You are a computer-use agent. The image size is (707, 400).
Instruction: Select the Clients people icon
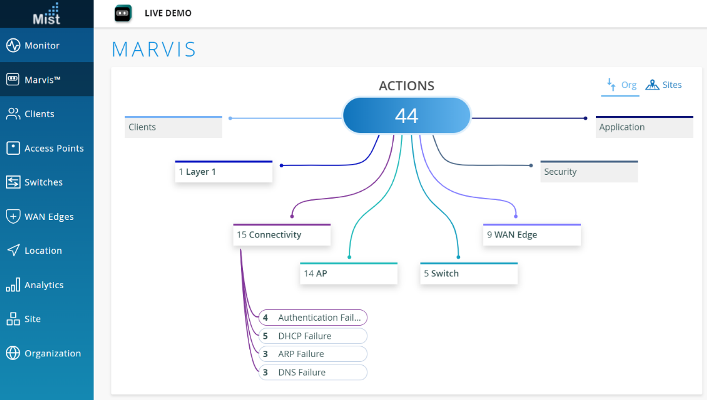pyautogui.click(x=13, y=114)
